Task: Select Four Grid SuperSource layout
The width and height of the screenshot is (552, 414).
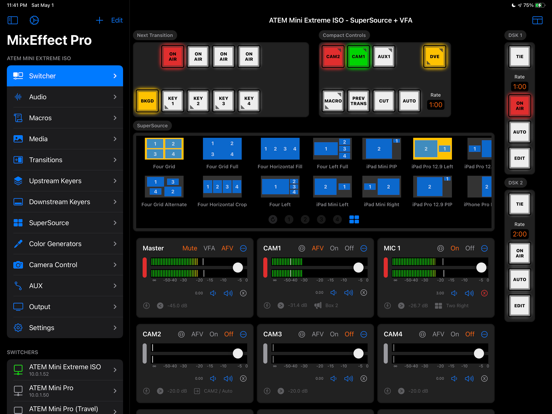Action: coord(164,149)
